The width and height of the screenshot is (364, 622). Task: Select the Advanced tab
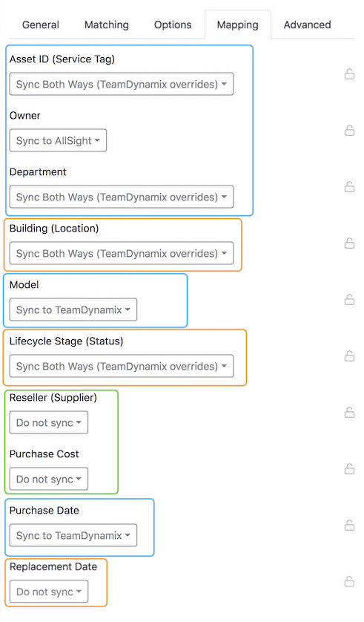point(308,24)
